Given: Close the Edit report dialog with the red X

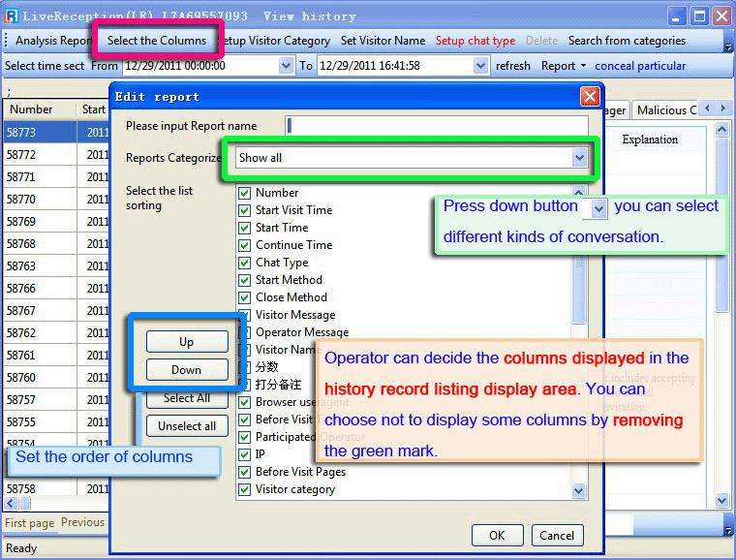Looking at the screenshot, I should 590,97.
